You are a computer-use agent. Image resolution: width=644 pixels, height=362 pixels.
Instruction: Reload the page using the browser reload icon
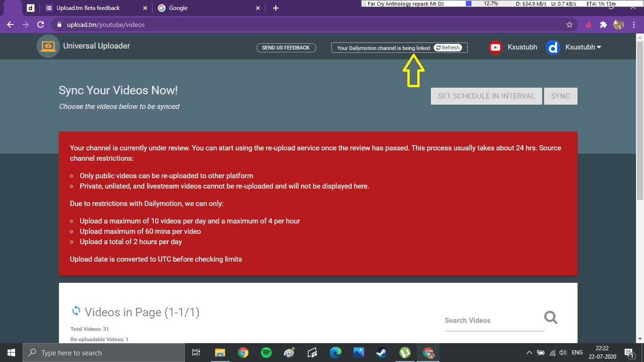pyautogui.click(x=41, y=25)
